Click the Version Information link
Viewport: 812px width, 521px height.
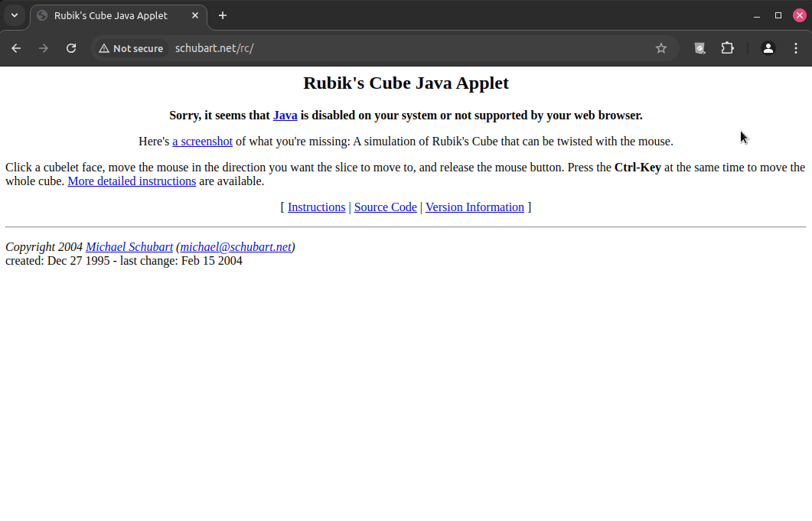point(474,207)
